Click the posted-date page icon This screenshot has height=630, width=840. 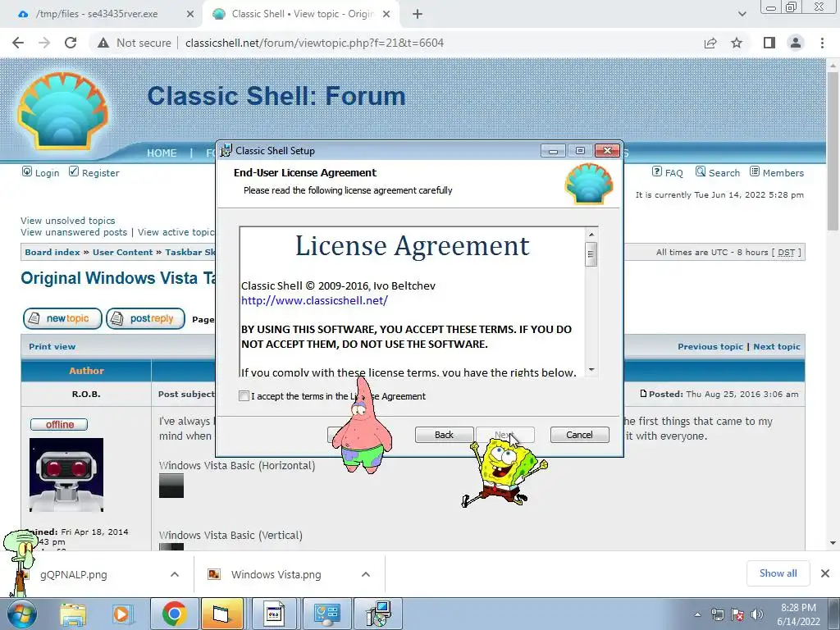(643, 394)
